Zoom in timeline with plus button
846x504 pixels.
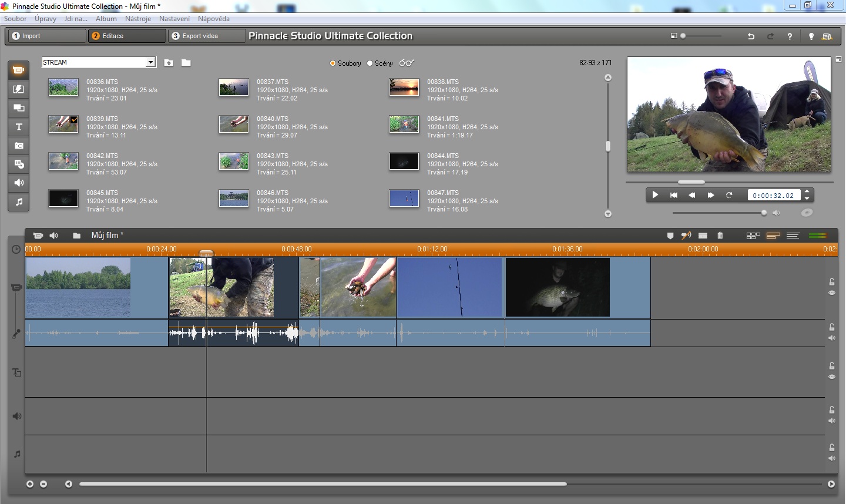click(29, 484)
